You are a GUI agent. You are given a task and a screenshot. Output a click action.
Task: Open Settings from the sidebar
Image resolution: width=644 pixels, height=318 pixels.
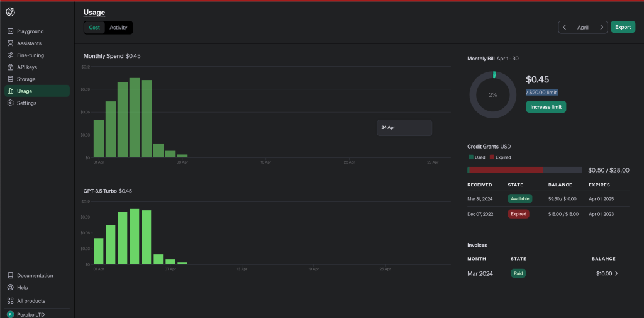pyautogui.click(x=37, y=103)
